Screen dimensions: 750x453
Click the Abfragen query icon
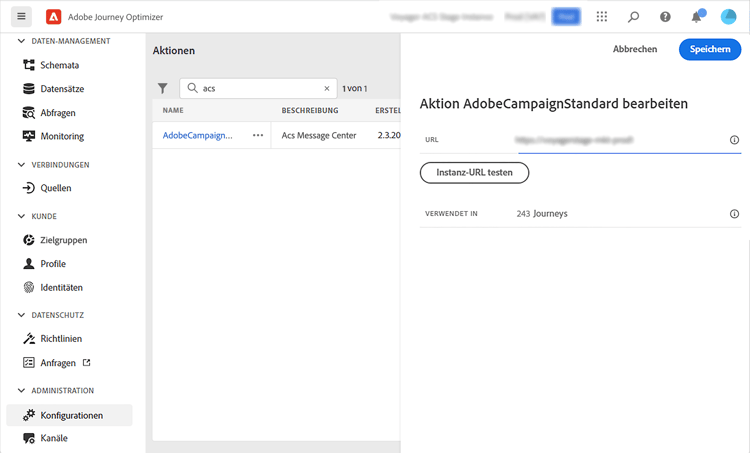(x=29, y=112)
